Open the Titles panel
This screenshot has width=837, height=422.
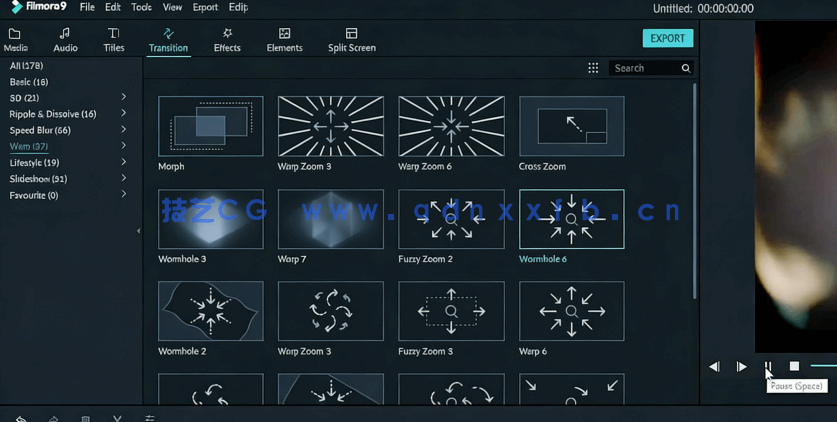coord(114,40)
